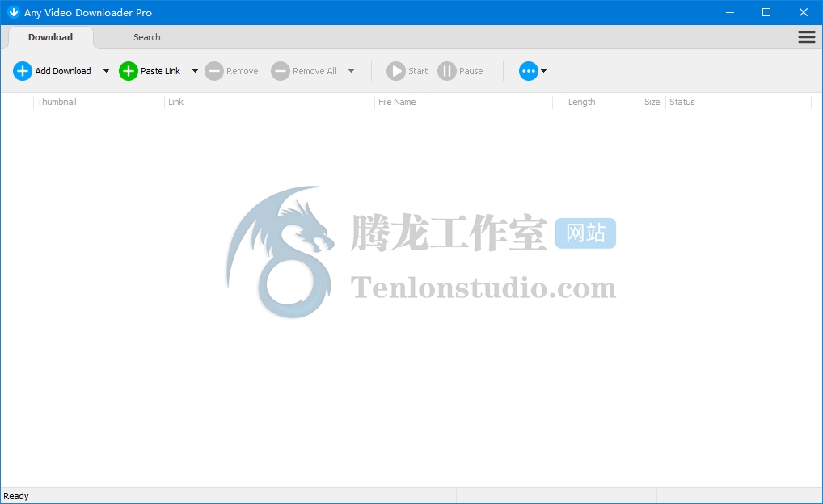
Task: Click the Remove label text
Action: (243, 71)
